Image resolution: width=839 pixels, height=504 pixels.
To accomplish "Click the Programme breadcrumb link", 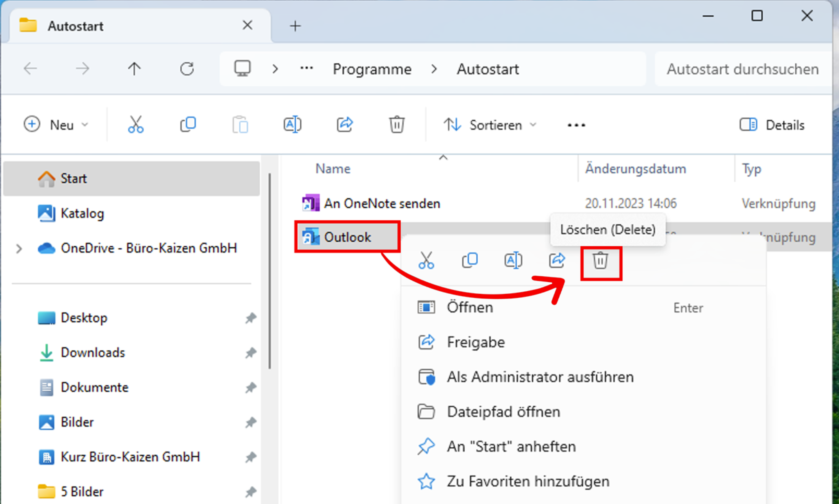I will coord(372,69).
